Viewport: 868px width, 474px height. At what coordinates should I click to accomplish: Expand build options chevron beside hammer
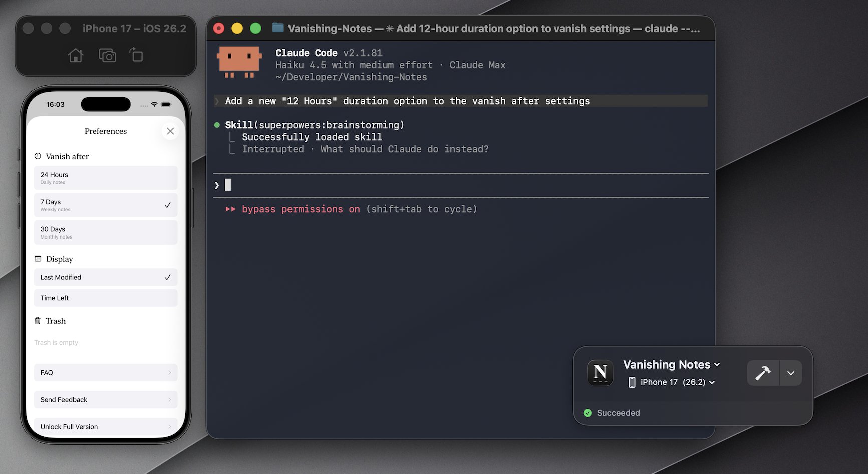(x=791, y=373)
